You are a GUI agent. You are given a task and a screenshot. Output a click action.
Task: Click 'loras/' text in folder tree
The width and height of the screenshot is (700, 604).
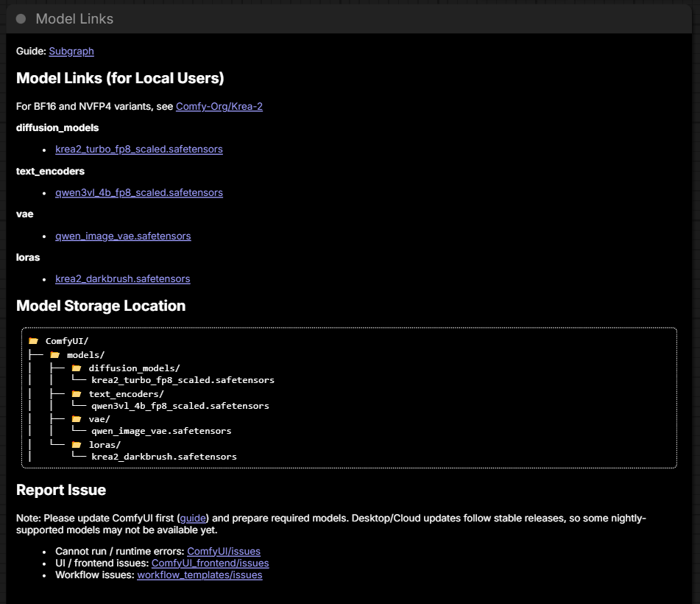[105, 445]
